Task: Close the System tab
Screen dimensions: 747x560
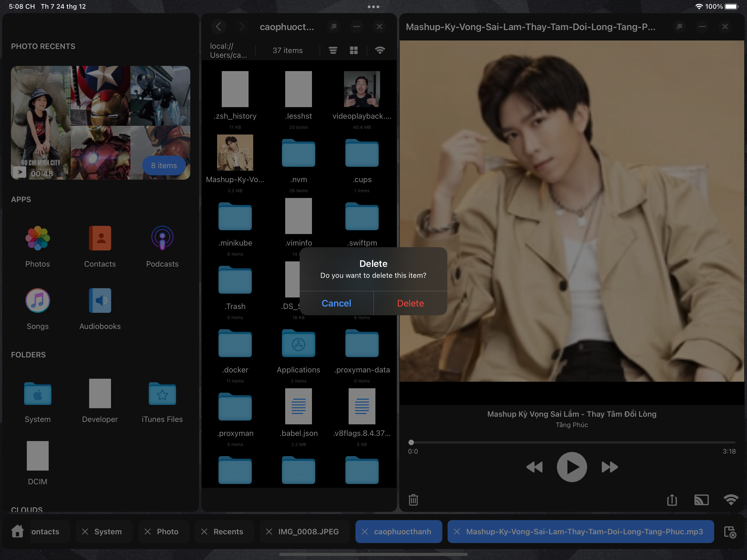Action: tap(85, 532)
